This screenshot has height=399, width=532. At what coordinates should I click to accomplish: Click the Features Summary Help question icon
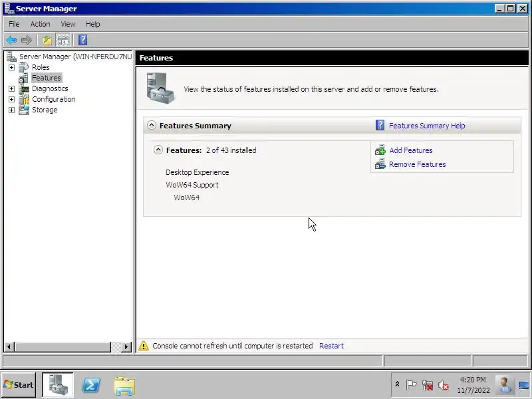380,125
